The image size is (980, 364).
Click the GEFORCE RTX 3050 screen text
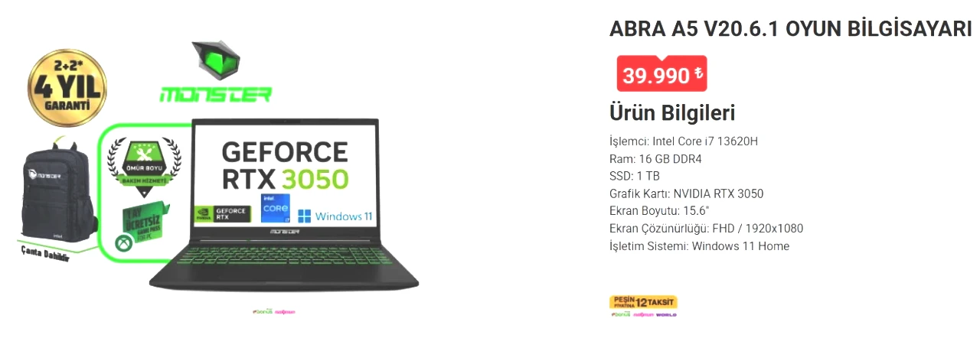point(285,164)
